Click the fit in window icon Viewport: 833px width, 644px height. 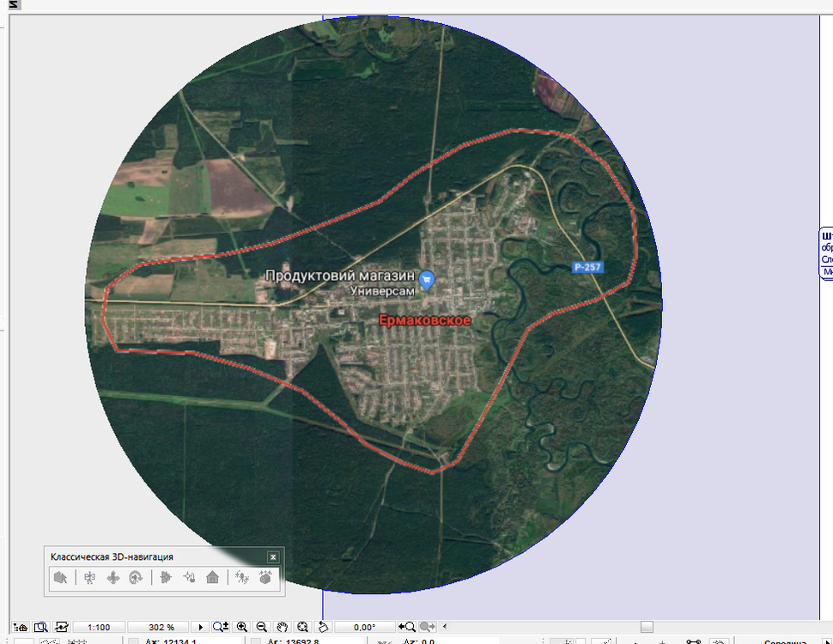coord(301,627)
